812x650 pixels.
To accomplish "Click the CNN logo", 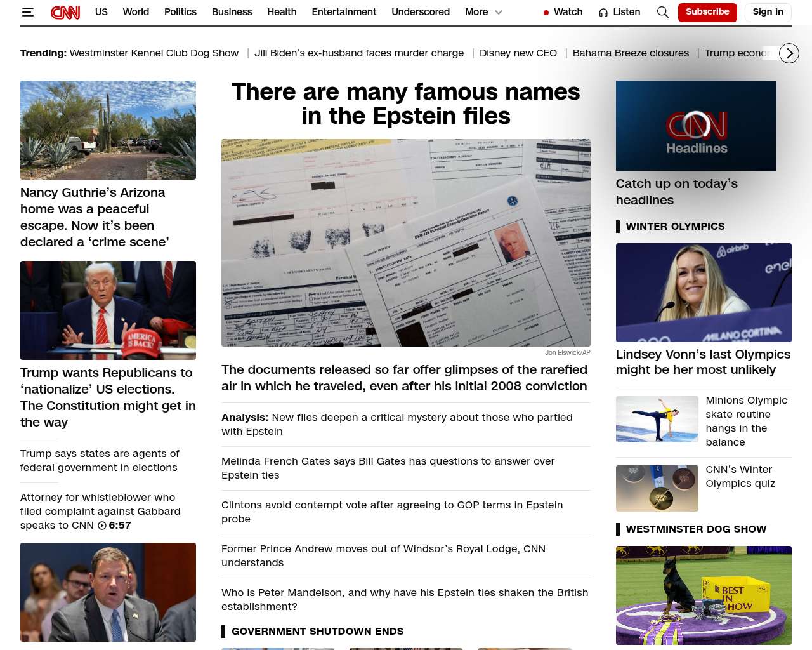I will tap(65, 12).
